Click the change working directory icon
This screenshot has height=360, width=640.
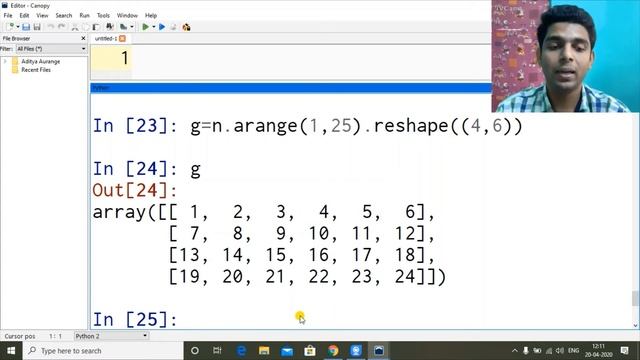123,27
